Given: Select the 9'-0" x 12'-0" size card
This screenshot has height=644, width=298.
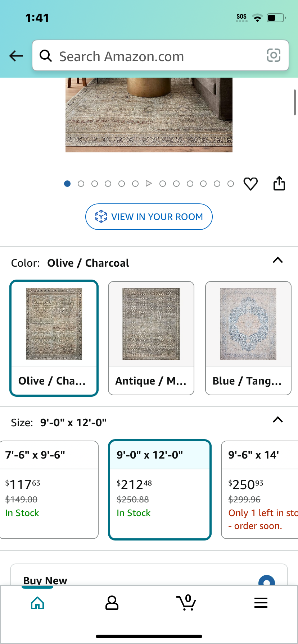Looking at the screenshot, I should [x=160, y=490].
